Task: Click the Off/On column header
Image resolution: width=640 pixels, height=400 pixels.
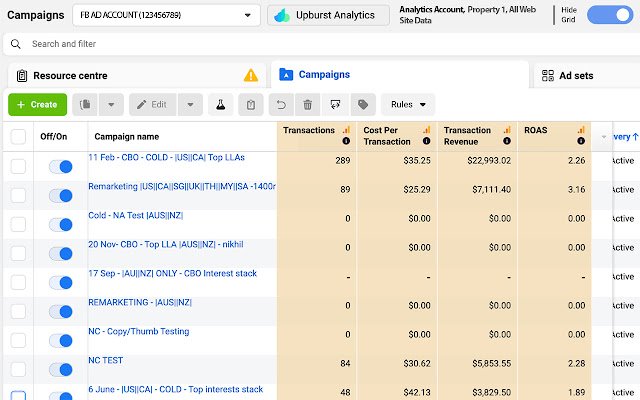Action: click(53, 137)
